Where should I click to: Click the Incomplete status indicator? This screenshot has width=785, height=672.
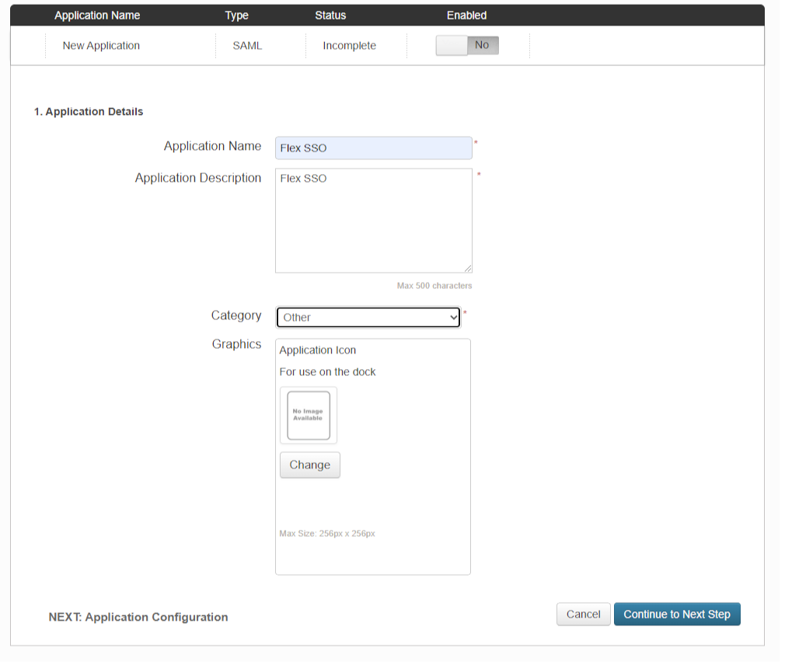pos(348,45)
